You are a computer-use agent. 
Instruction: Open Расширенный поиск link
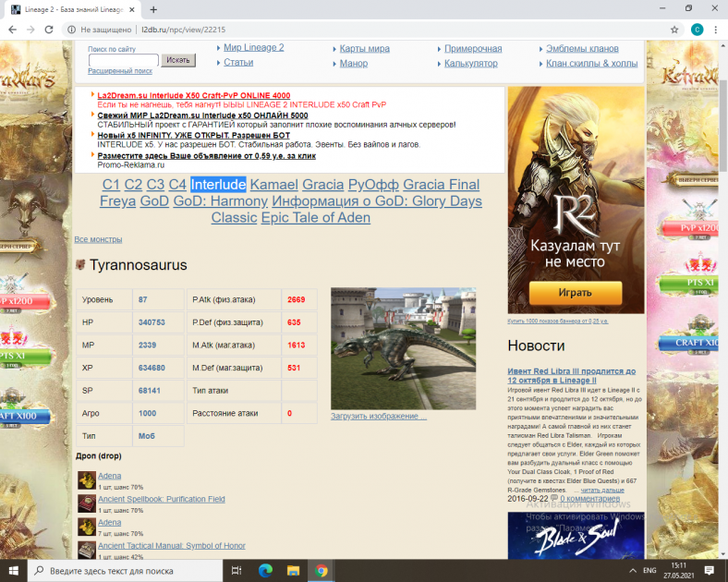click(x=120, y=71)
